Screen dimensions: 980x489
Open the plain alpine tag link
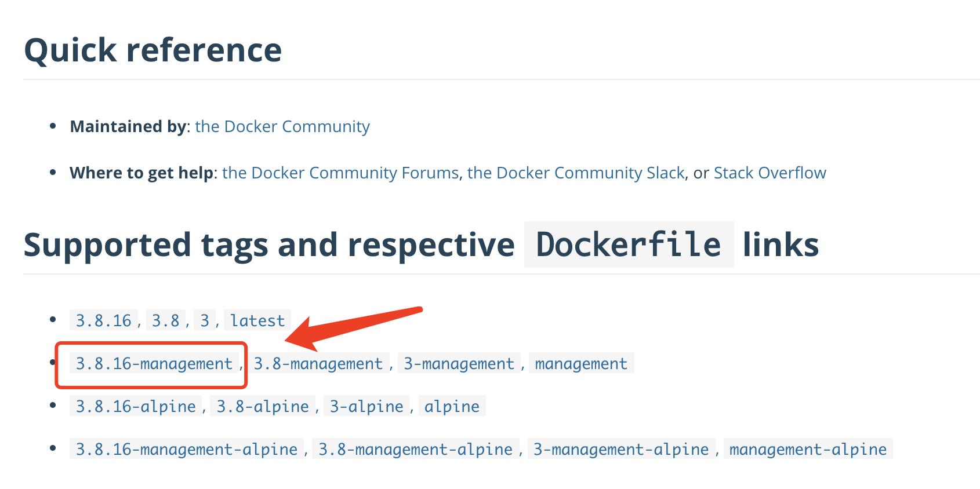(452, 406)
